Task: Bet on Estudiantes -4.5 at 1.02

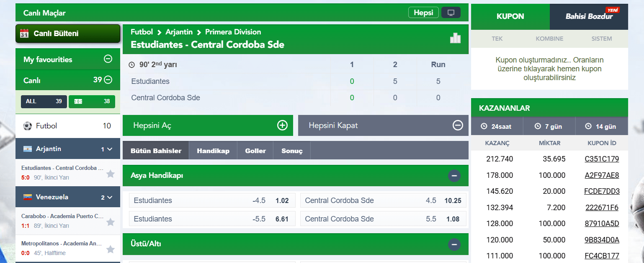Action: pos(212,201)
